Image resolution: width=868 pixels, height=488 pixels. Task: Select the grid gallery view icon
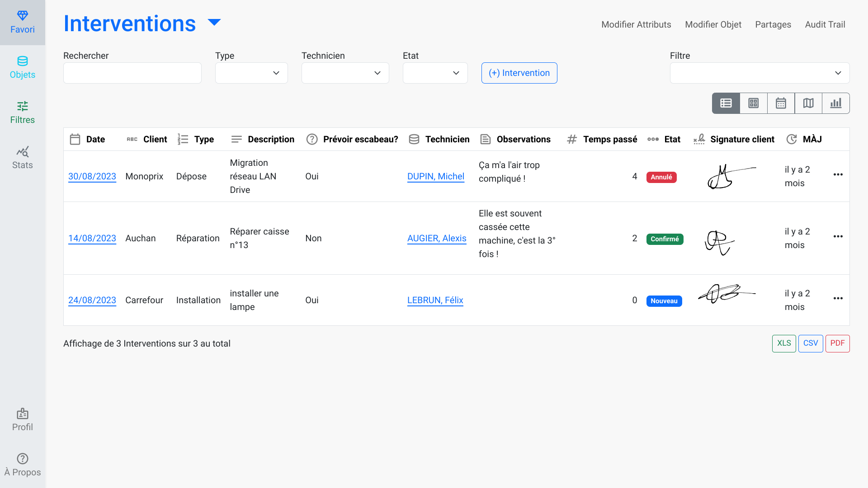753,103
